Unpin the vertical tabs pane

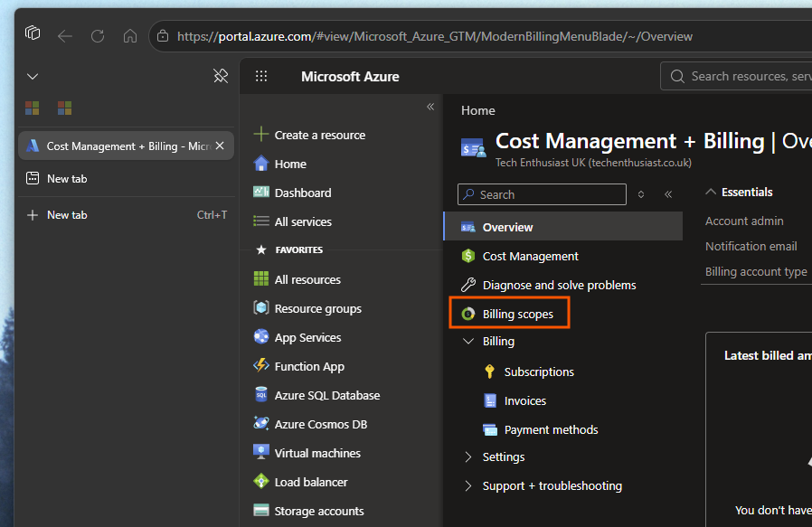tap(221, 76)
